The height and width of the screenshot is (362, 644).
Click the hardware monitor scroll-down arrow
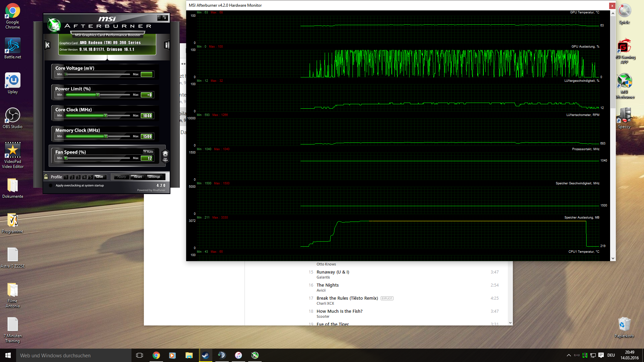tap(613, 258)
